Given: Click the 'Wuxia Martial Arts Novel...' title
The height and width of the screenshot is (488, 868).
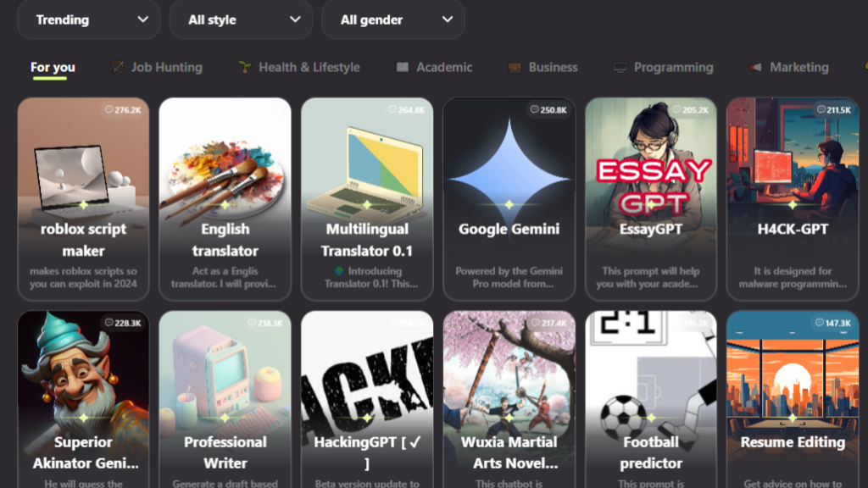Looking at the screenshot, I should coord(509,452).
